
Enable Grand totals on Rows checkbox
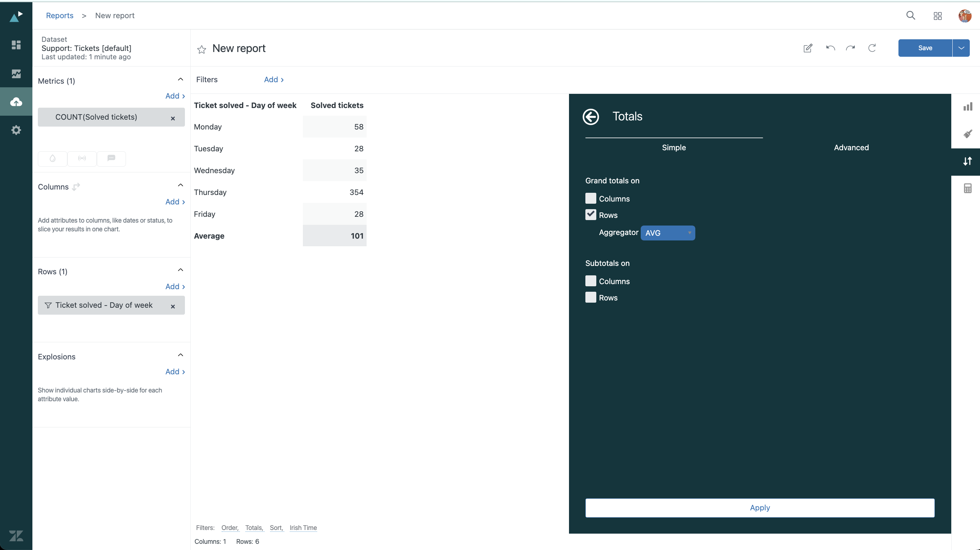[x=590, y=215]
